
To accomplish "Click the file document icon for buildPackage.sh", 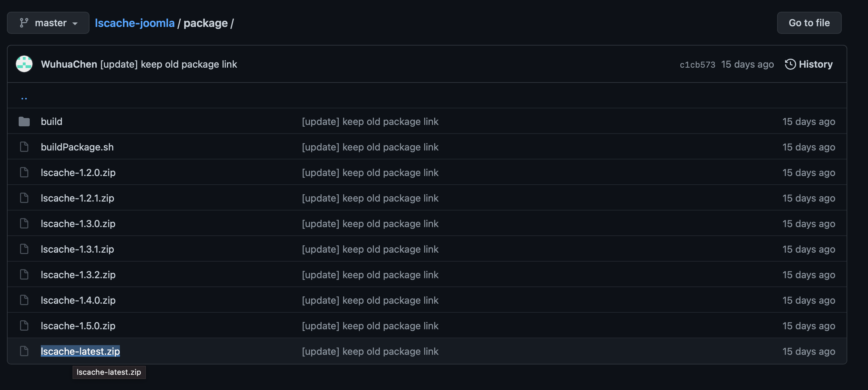I will 24,146.
